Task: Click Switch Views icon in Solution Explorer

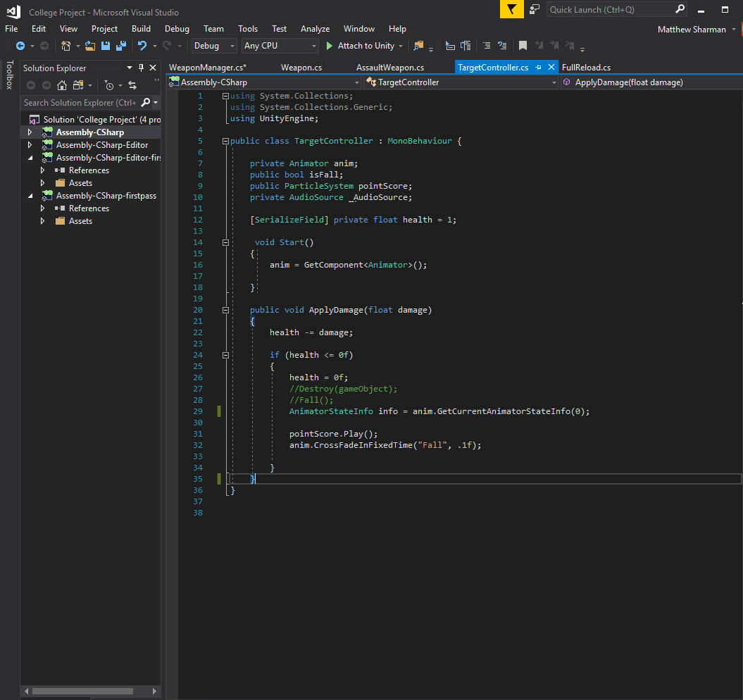Action: (78, 85)
